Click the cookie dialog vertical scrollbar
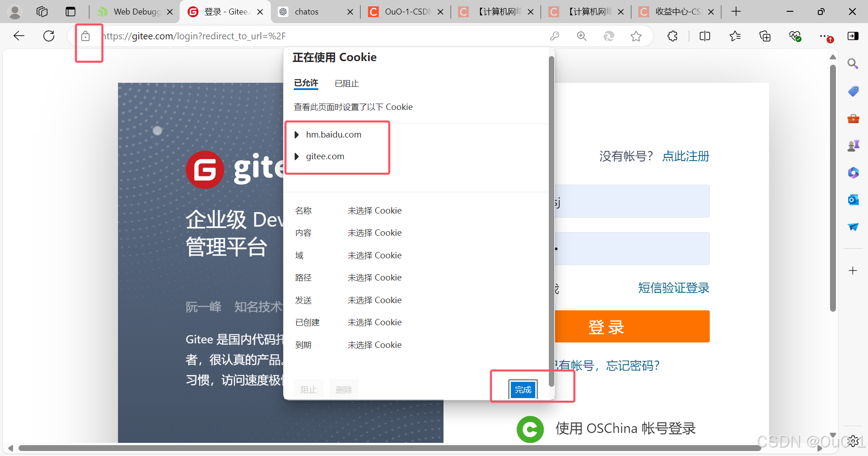This screenshot has height=456, width=868. click(x=551, y=222)
